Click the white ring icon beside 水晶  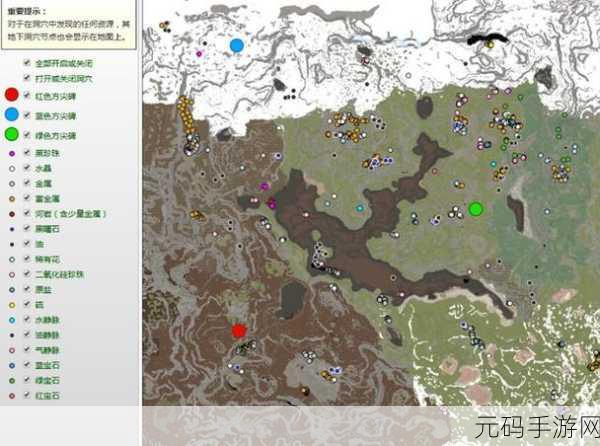[12, 169]
